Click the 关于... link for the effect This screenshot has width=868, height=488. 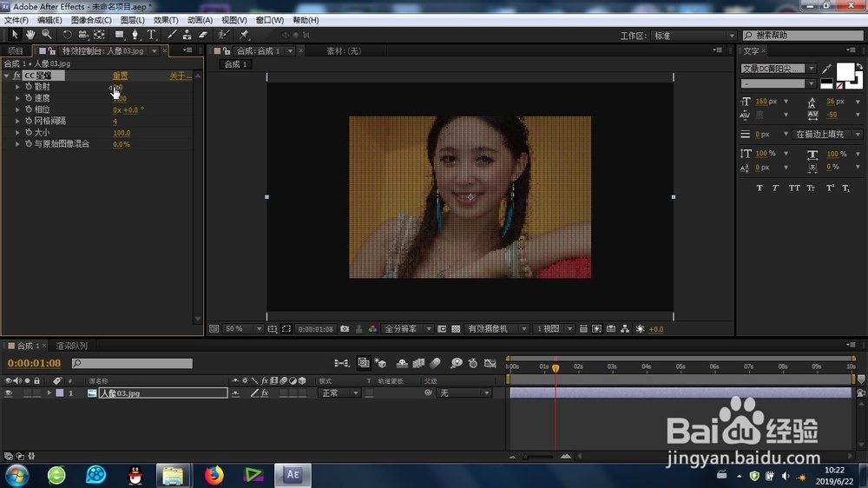coord(181,76)
